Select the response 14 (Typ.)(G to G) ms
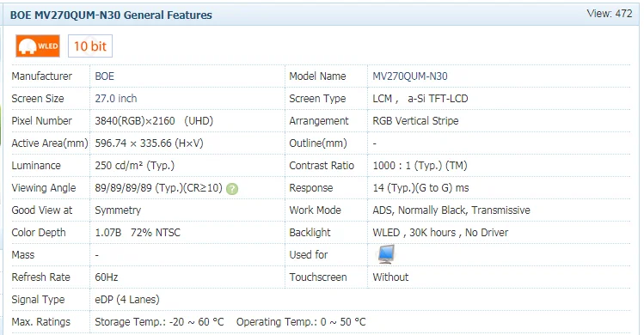The image size is (644, 335). click(x=420, y=188)
